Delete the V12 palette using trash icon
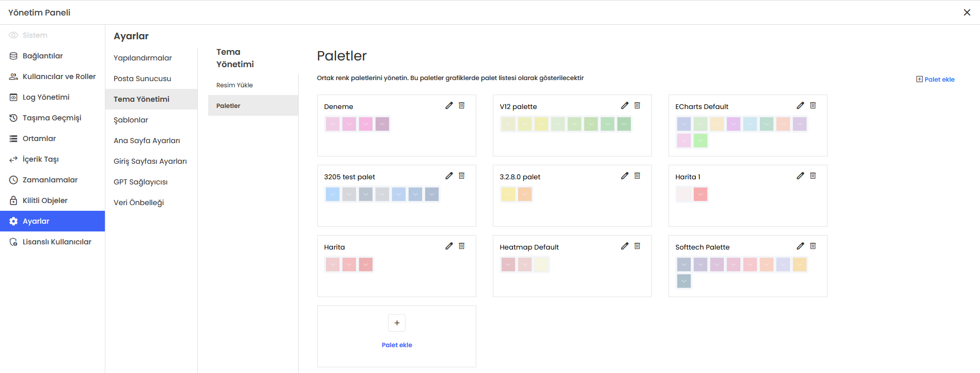The width and height of the screenshot is (980, 373). [637, 105]
